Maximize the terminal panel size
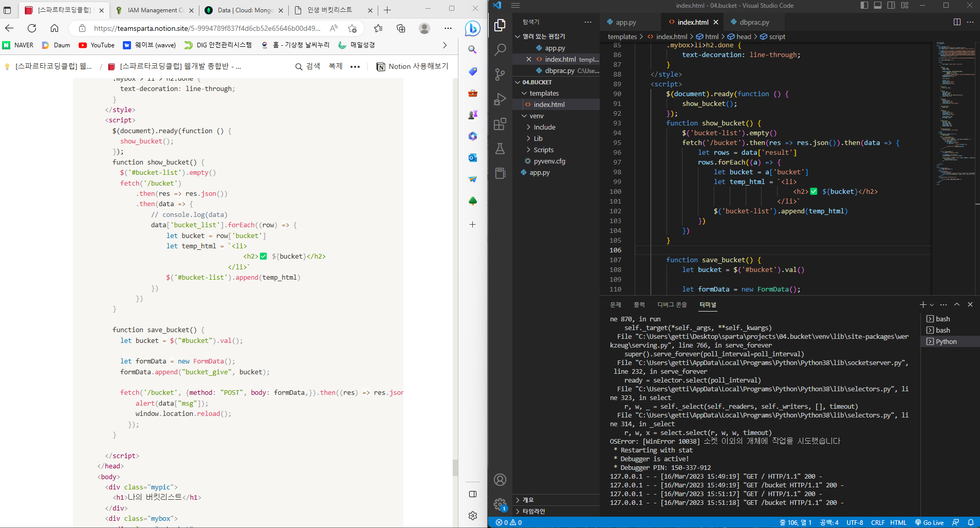The height and width of the screenshot is (528, 980). click(957, 304)
